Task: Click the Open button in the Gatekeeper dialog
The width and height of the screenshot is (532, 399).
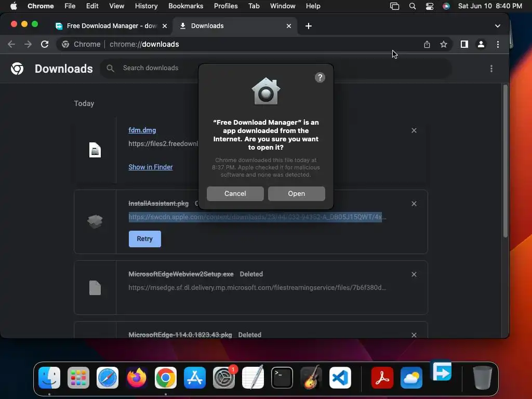Action: [296, 193]
